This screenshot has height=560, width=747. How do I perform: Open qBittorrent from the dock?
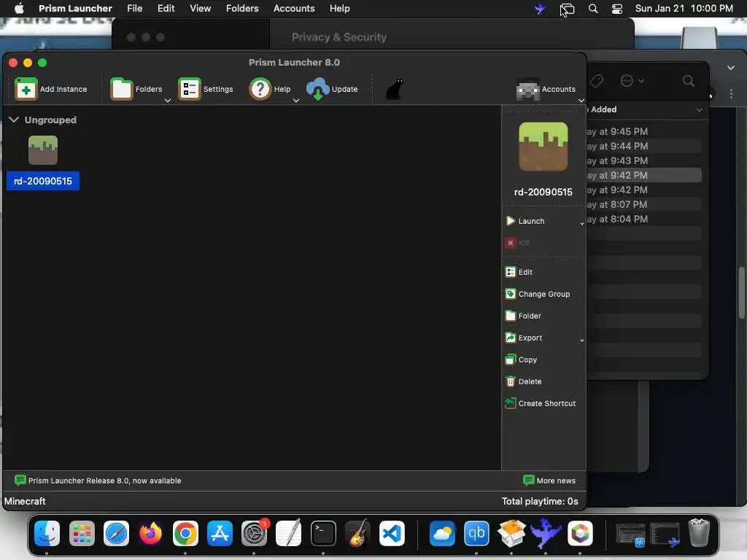476,533
